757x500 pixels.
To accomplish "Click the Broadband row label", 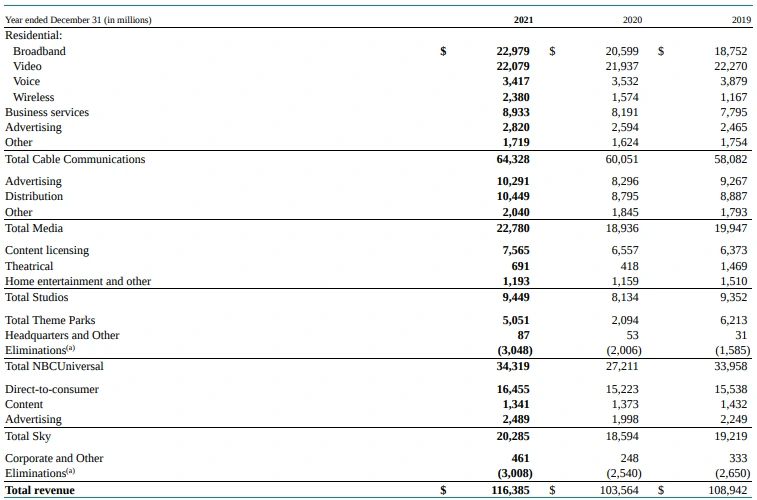I will pos(39,51).
